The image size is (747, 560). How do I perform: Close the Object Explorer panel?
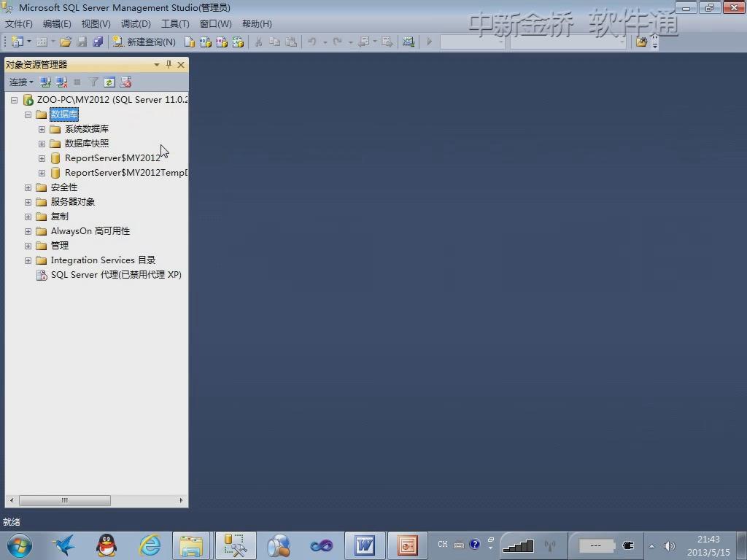click(181, 65)
